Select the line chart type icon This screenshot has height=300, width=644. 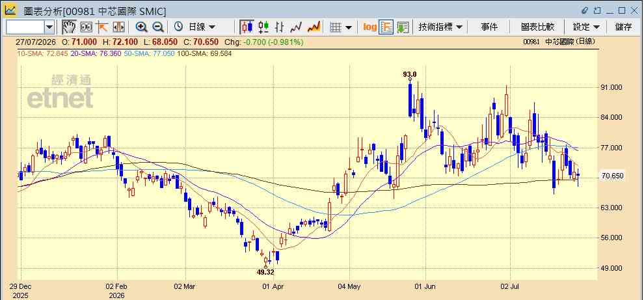click(x=296, y=27)
